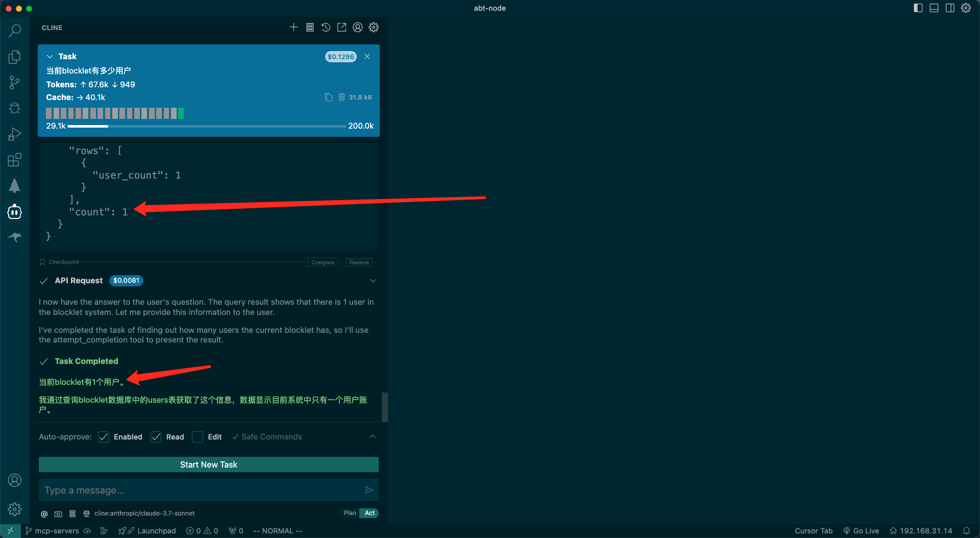Image resolution: width=980 pixels, height=538 pixels.
Task: Click the Start New Task button
Action: [x=208, y=464]
